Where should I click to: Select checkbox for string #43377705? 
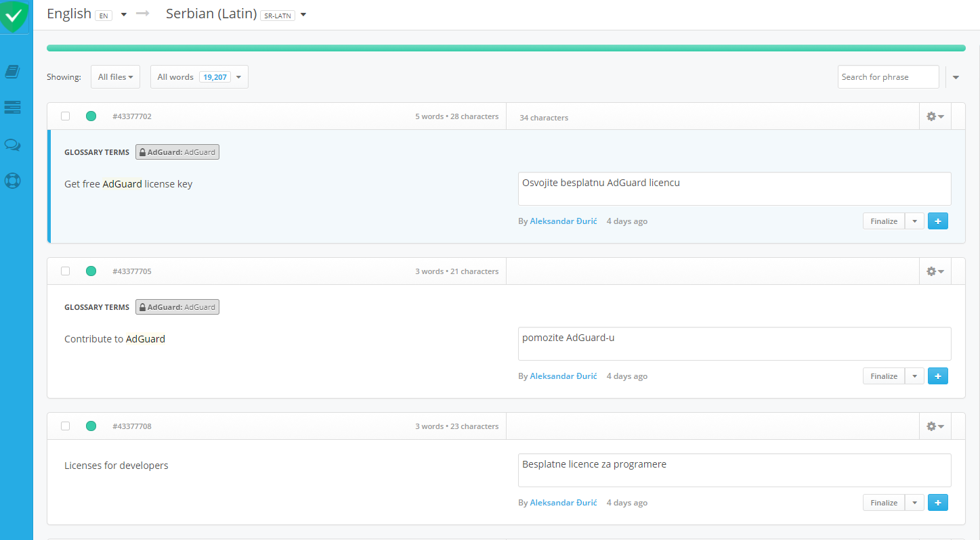coord(66,271)
